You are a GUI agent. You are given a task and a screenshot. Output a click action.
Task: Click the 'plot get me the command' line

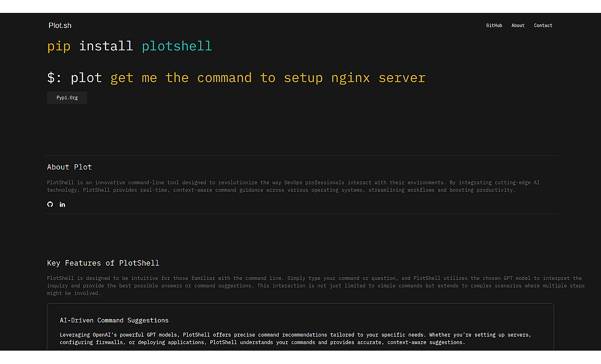[x=236, y=78]
